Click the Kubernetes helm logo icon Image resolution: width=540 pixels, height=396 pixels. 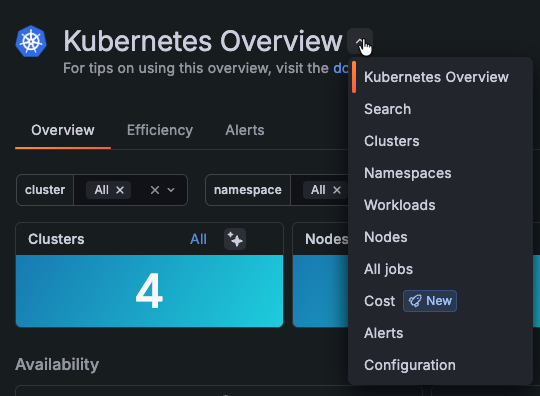(x=31, y=41)
